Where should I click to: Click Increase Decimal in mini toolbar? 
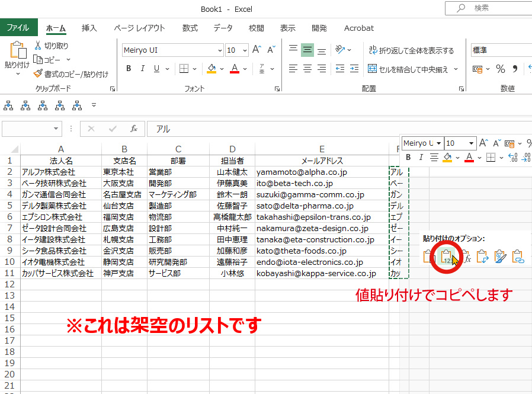click(512, 157)
